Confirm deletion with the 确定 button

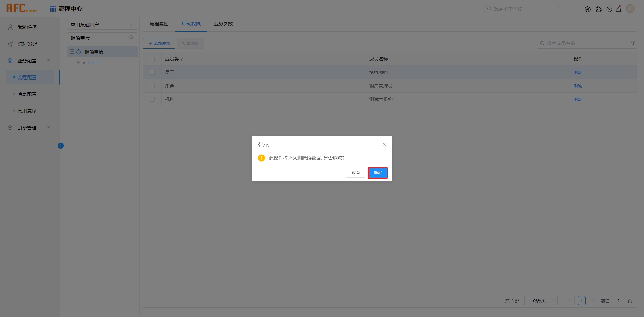378,173
